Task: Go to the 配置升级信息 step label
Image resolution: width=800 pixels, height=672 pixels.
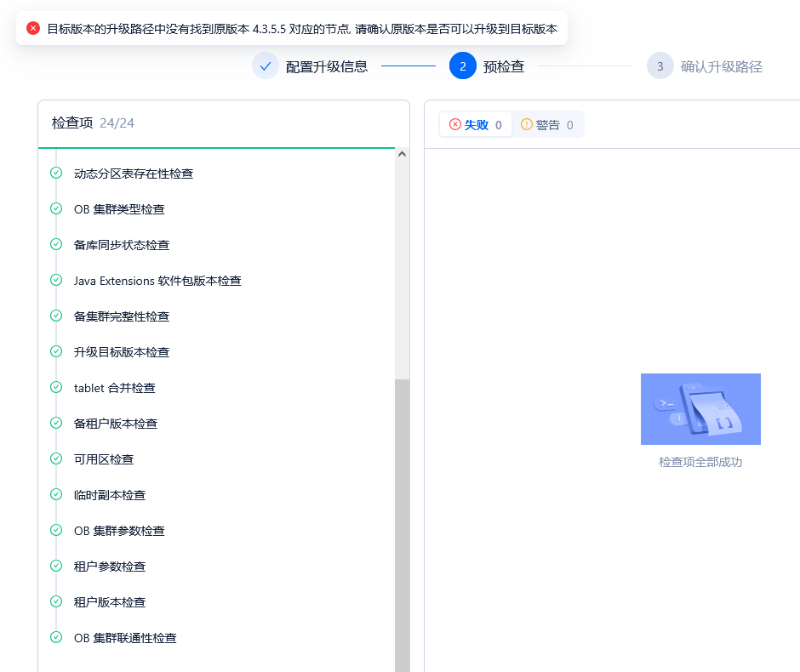Action: click(x=327, y=67)
